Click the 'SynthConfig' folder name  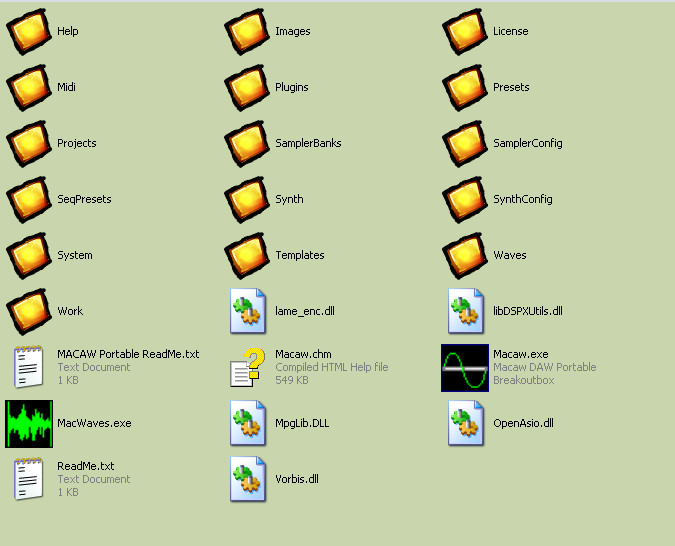[523, 199]
